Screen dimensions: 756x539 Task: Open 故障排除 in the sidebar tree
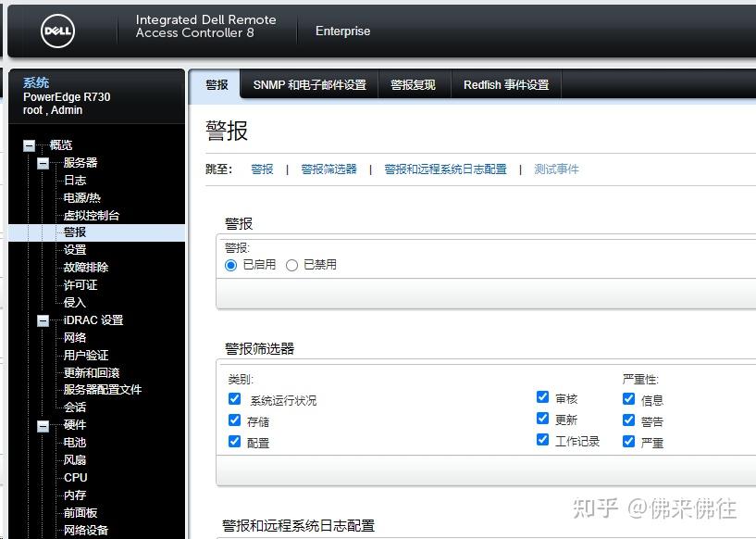[86, 268]
